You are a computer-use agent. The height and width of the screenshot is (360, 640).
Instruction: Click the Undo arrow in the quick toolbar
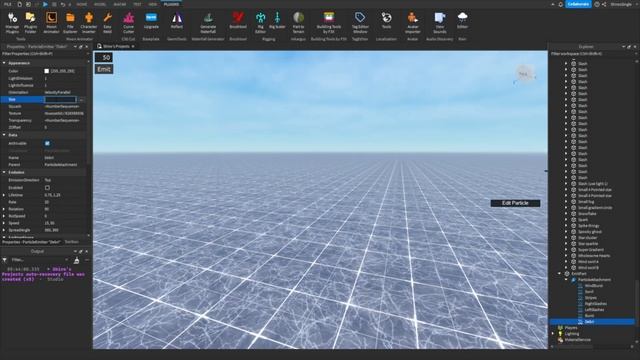pyautogui.click(x=63, y=4)
